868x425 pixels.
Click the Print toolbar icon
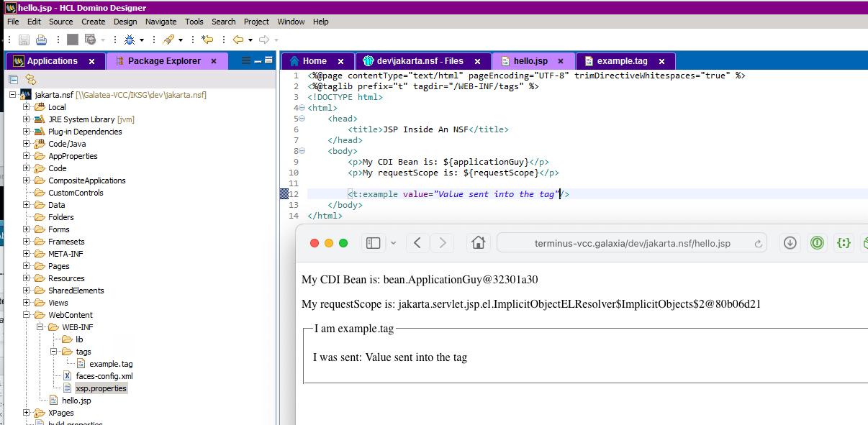[42, 40]
